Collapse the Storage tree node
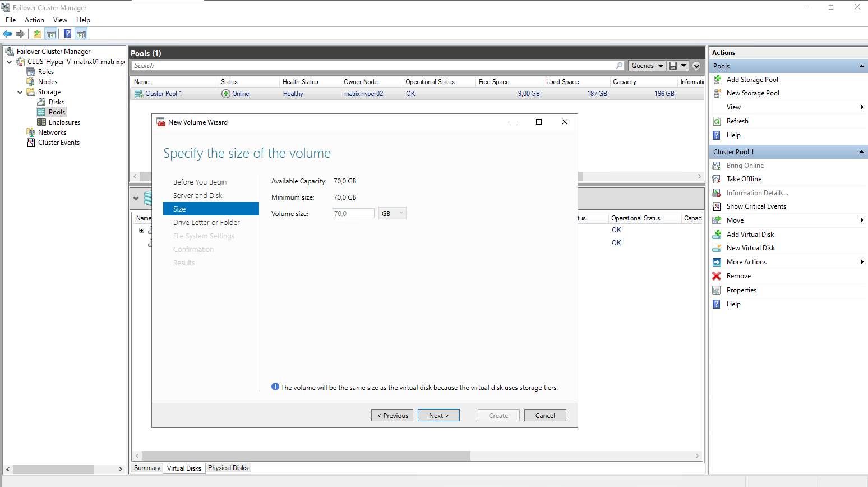The width and height of the screenshot is (868, 487). point(20,92)
